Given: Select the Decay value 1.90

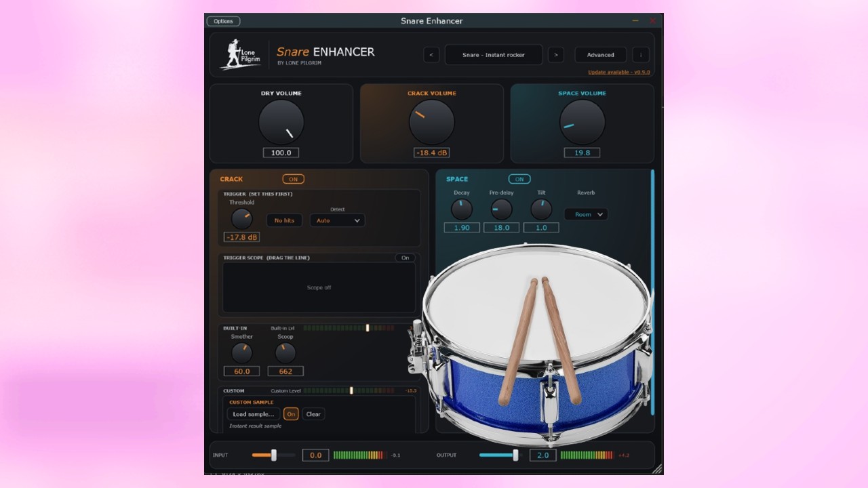Looking at the screenshot, I should pos(462,228).
